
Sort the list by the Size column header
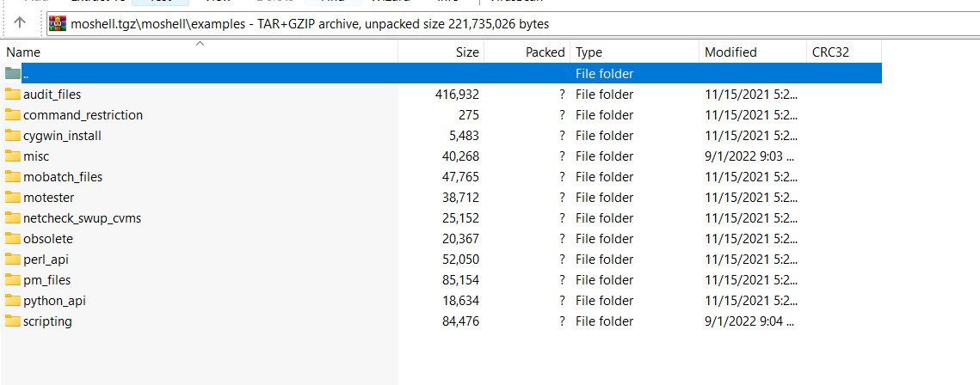441,52
